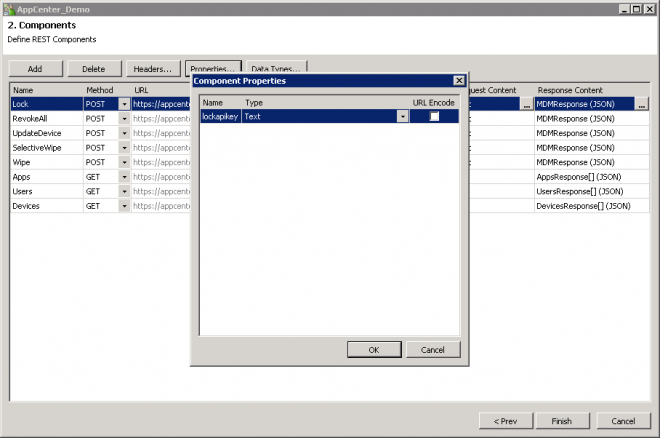Select POST method cell in Wipe row
Image resolution: width=660 pixels, height=438 pixels.
click(x=101, y=162)
